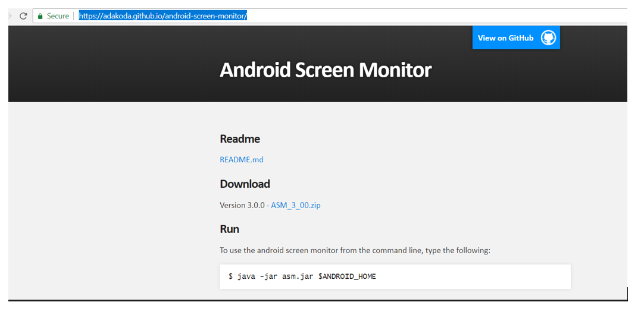Click the Download heading
Screen dimensions: 644x324
tap(245, 184)
